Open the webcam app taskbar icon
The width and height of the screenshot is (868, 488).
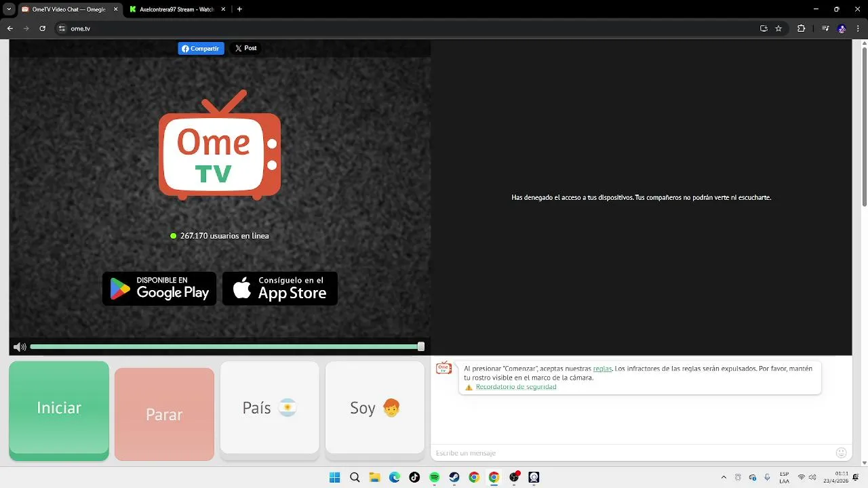tap(534, 477)
